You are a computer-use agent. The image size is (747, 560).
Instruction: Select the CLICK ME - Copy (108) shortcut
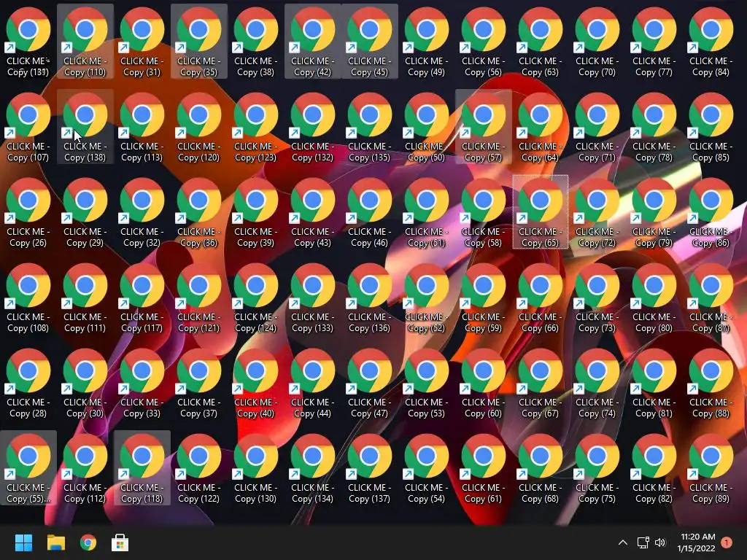pyautogui.click(x=28, y=297)
